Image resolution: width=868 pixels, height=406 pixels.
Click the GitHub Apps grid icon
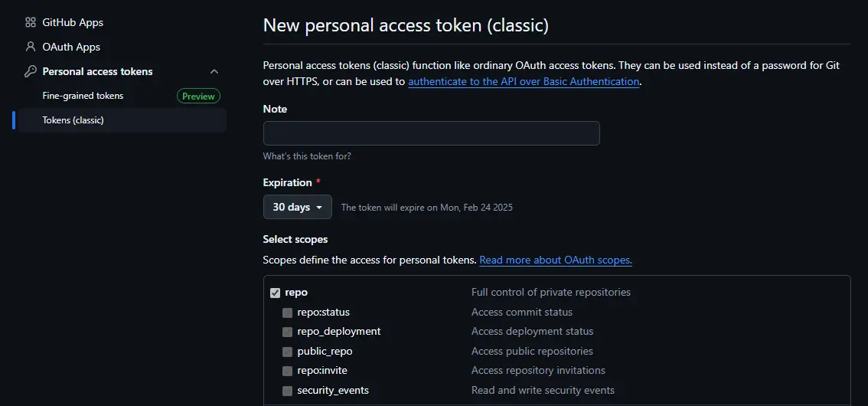pos(31,23)
